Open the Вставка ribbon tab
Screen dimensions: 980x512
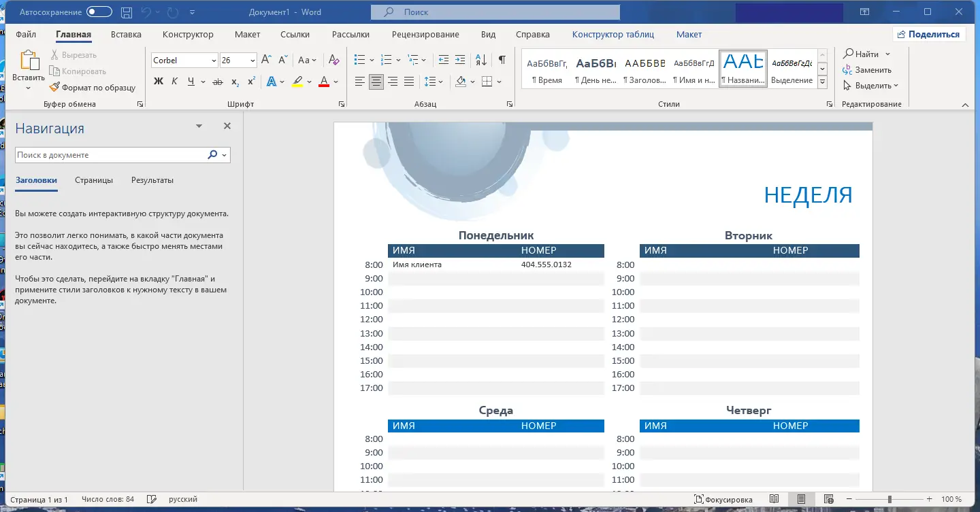126,35
